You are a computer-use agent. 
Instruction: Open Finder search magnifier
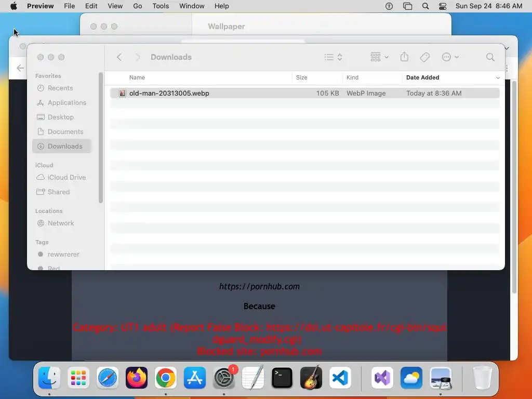[x=490, y=57]
